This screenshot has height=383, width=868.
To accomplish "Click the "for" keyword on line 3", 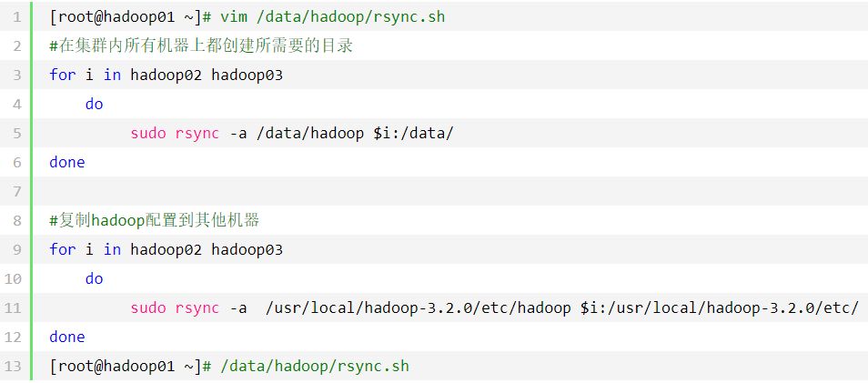I will point(63,76).
